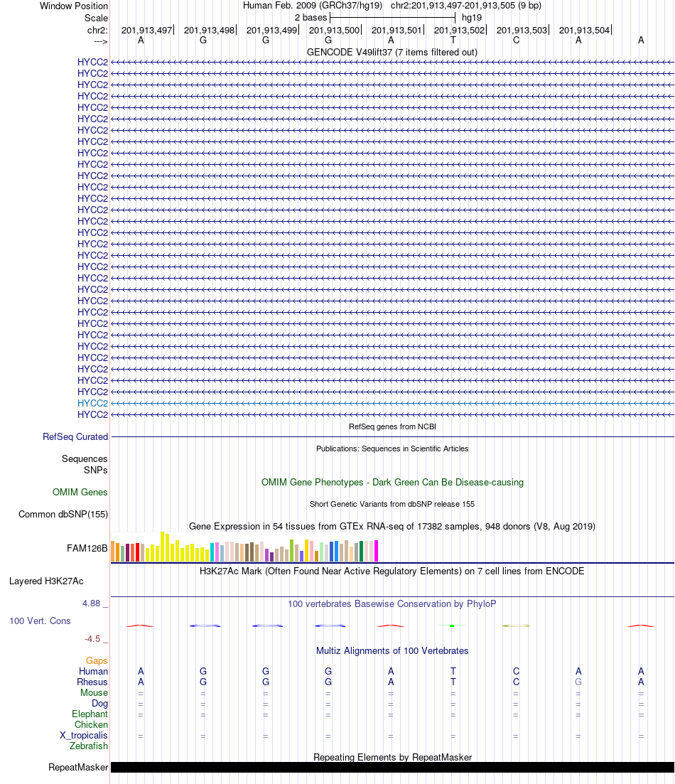The width and height of the screenshot is (675, 784).
Task: Select the Dog species row label
Action: (x=99, y=703)
